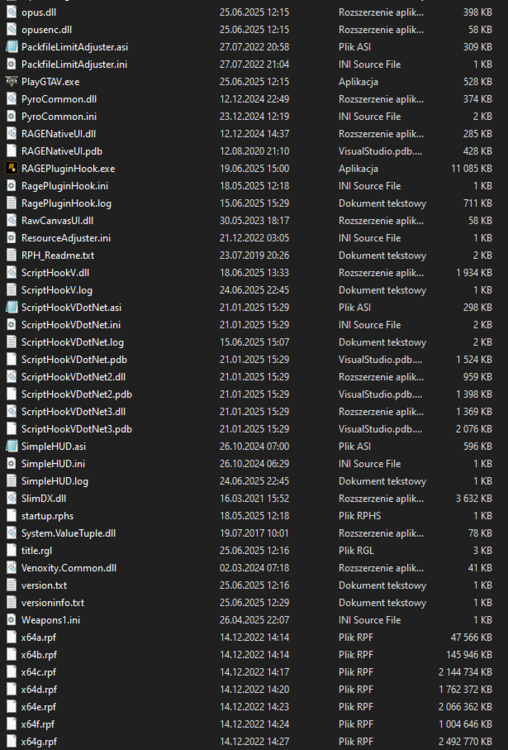Select file name ScriptHookVDotNet3.dll
Image resolution: width=508 pixels, height=750 pixels.
point(73,411)
